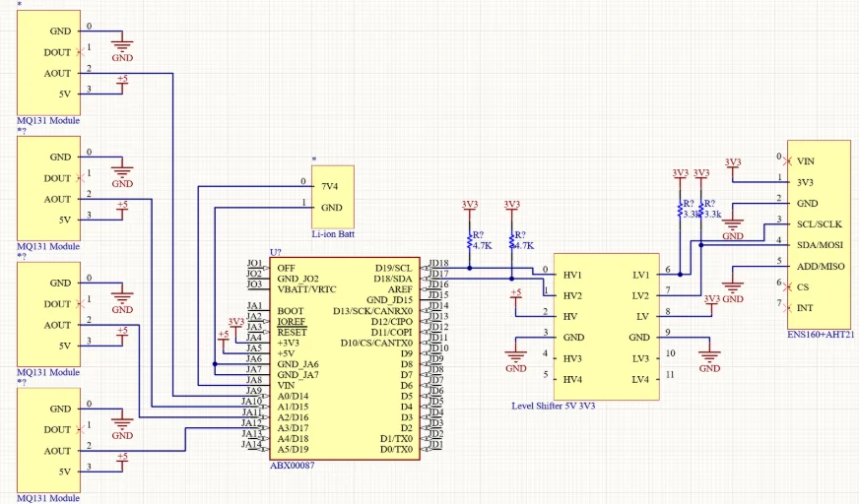The height and width of the screenshot is (504, 859).
Task: Click the JD18 pin designator
Action: click(438, 263)
